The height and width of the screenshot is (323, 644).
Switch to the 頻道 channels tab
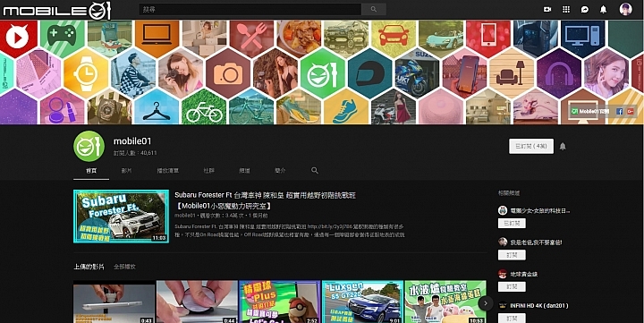244,171
